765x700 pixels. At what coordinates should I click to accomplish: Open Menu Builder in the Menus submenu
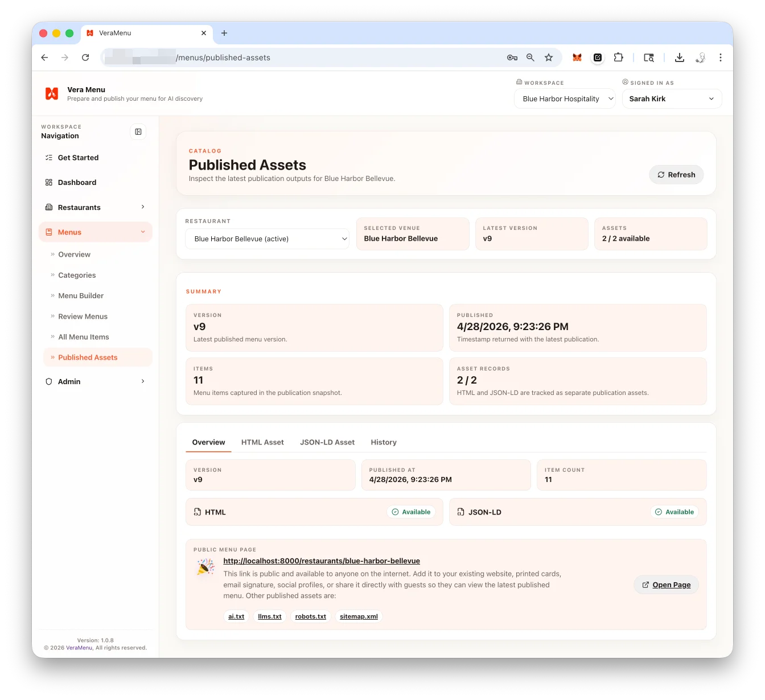[98, 296]
